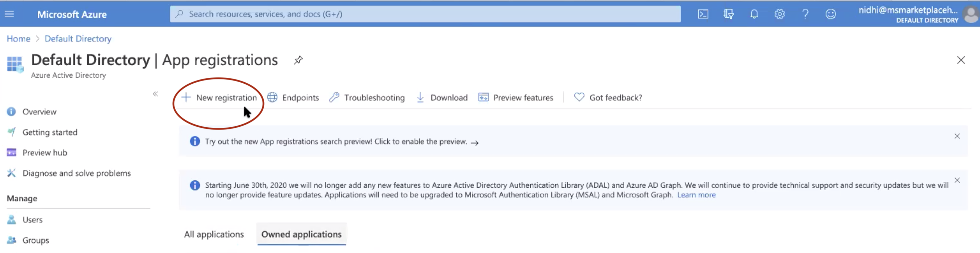
Task: Click the plus icon for New registration
Action: (x=186, y=97)
